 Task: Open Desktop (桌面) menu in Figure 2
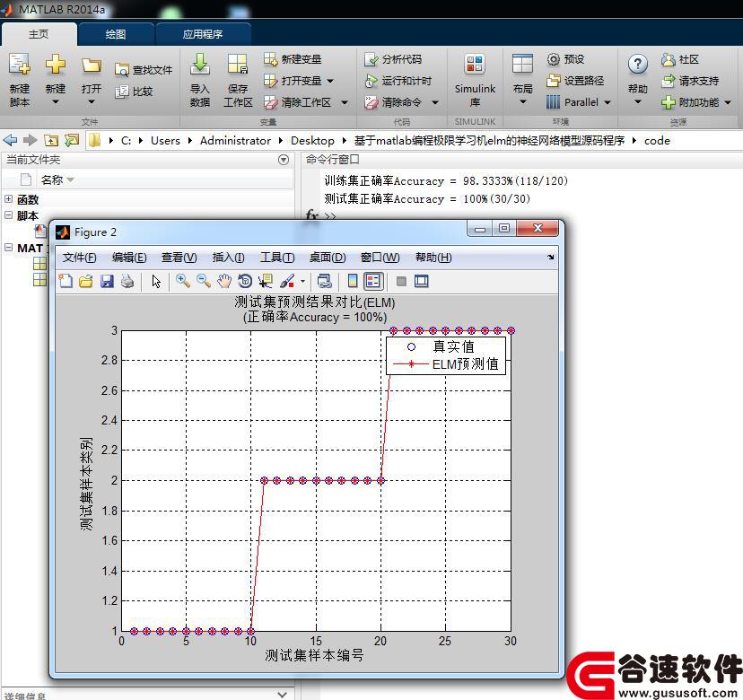pos(328,258)
